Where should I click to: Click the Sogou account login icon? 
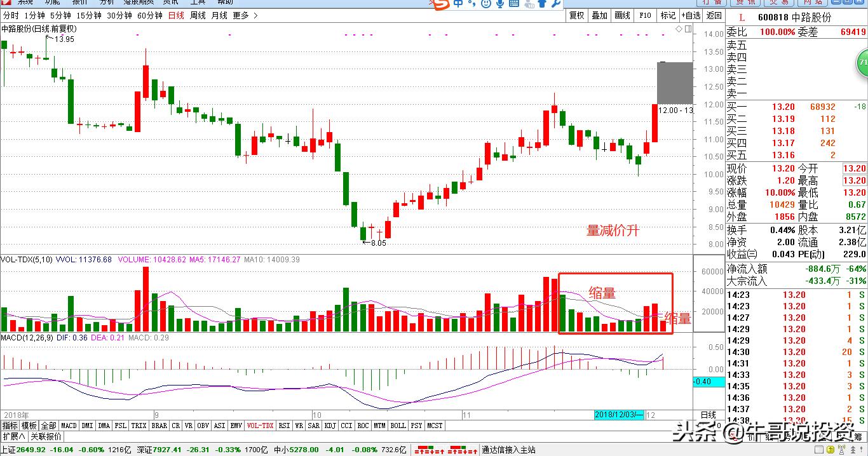(528, 4)
